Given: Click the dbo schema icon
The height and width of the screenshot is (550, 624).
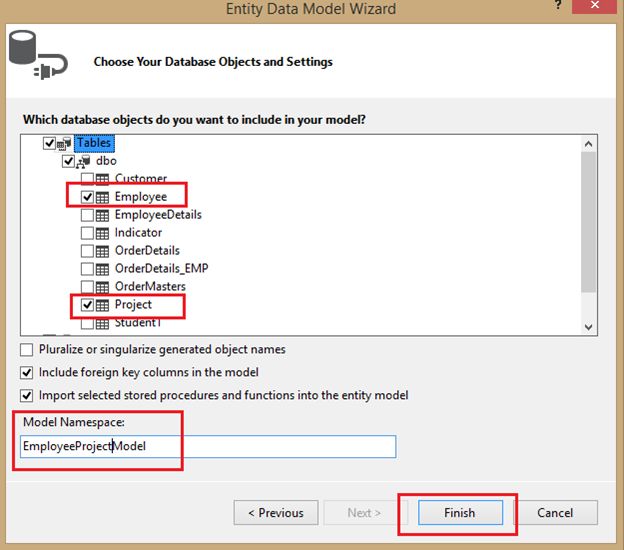Looking at the screenshot, I should click(84, 161).
